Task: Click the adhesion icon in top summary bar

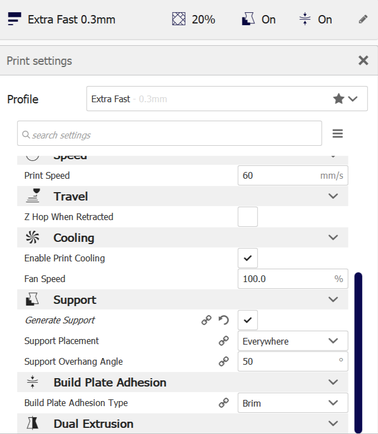Action: 305,19
